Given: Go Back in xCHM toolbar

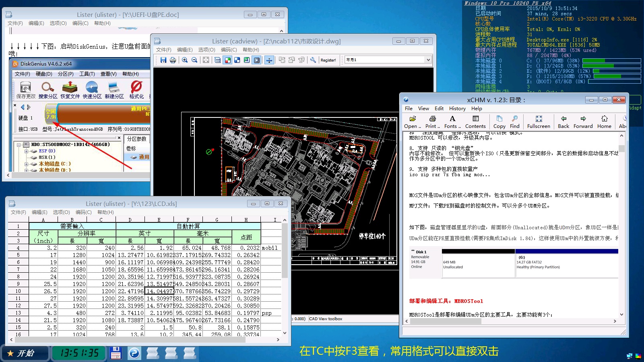Looking at the screenshot, I should [x=563, y=122].
